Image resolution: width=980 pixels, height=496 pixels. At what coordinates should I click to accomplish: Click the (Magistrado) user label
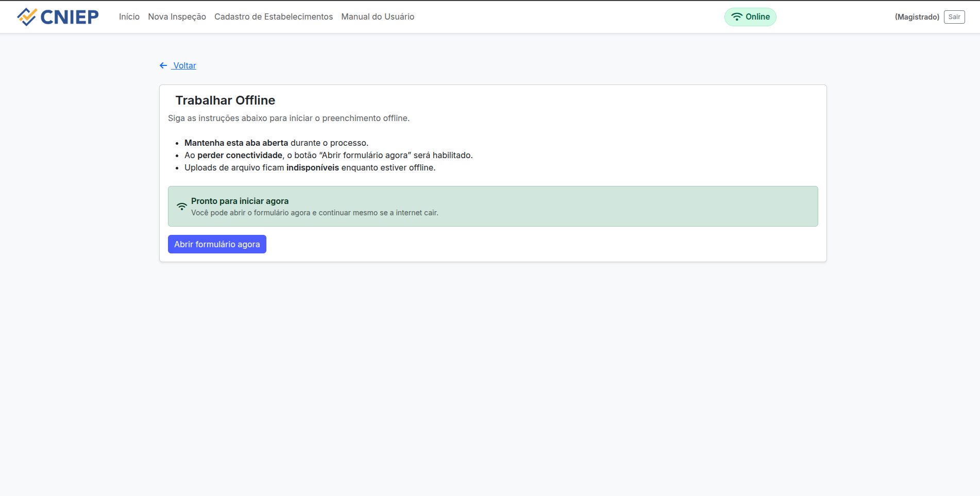[917, 17]
